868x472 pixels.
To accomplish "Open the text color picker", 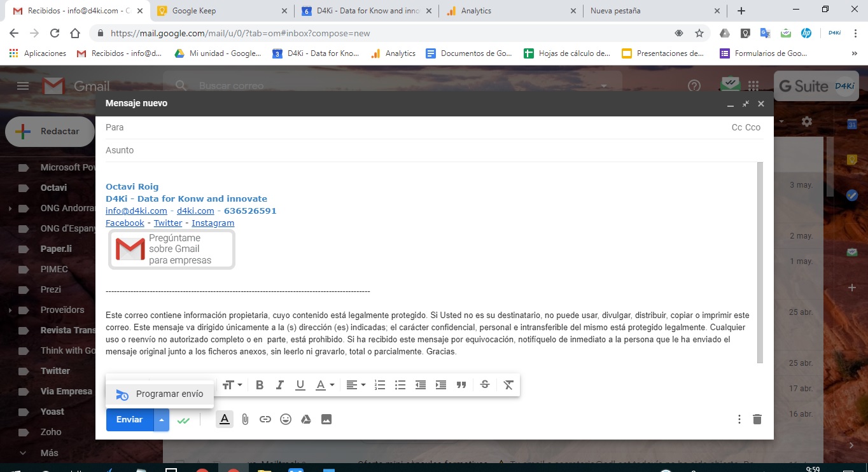I will [x=325, y=385].
